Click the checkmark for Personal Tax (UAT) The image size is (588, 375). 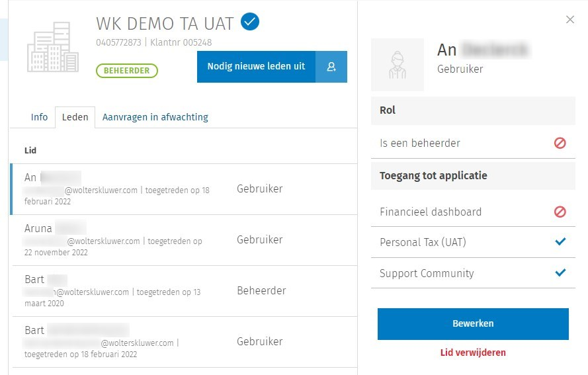[x=561, y=242]
